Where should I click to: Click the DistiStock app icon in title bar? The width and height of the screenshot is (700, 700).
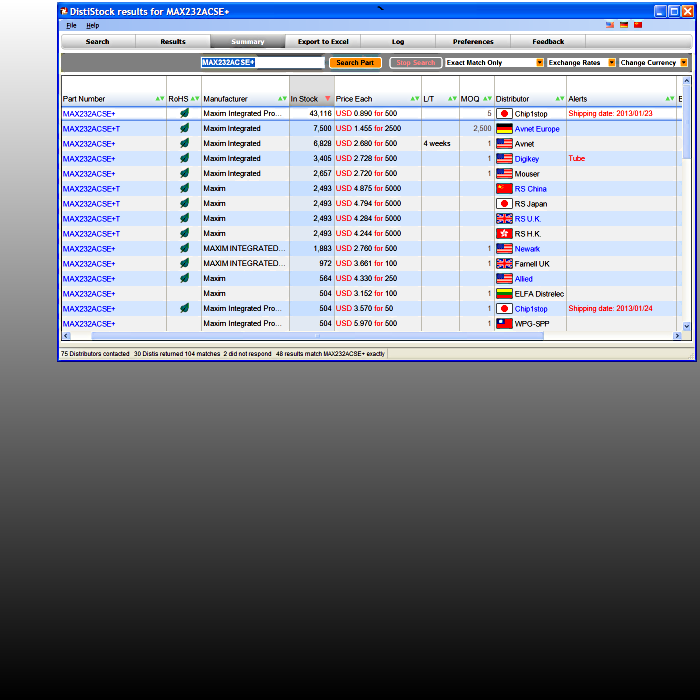tap(64, 11)
